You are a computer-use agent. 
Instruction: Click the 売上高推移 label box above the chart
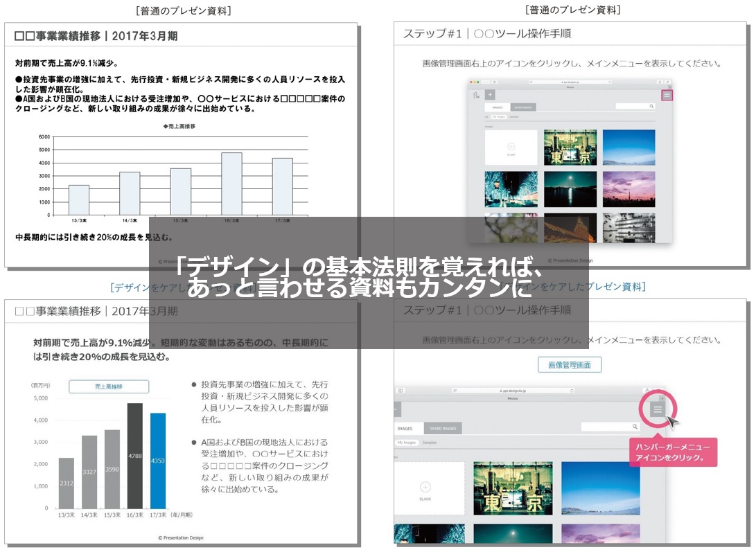pos(109,386)
